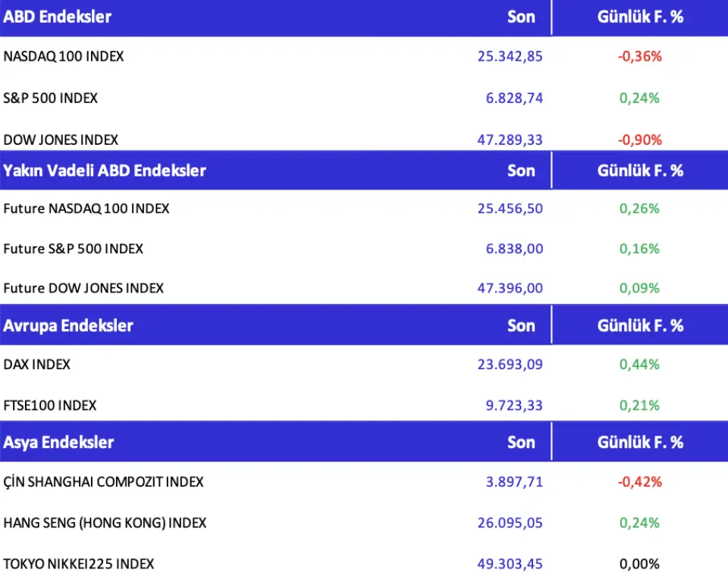Image resolution: width=728 pixels, height=576 pixels.
Task: Select DOW JONES INDEX daily change -0,90%
Action: pos(639,139)
